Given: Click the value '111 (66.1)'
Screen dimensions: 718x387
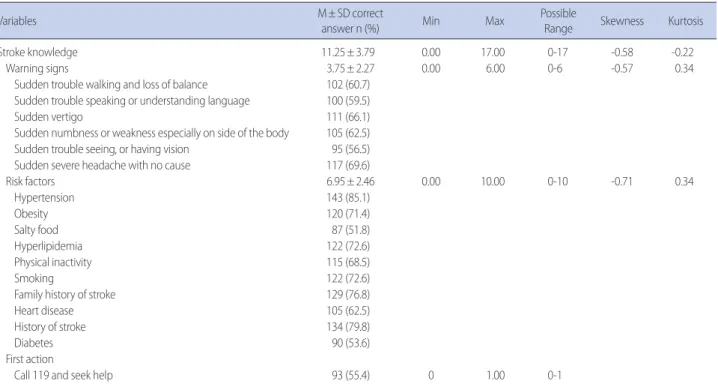Looking at the screenshot, I should [348, 117].
